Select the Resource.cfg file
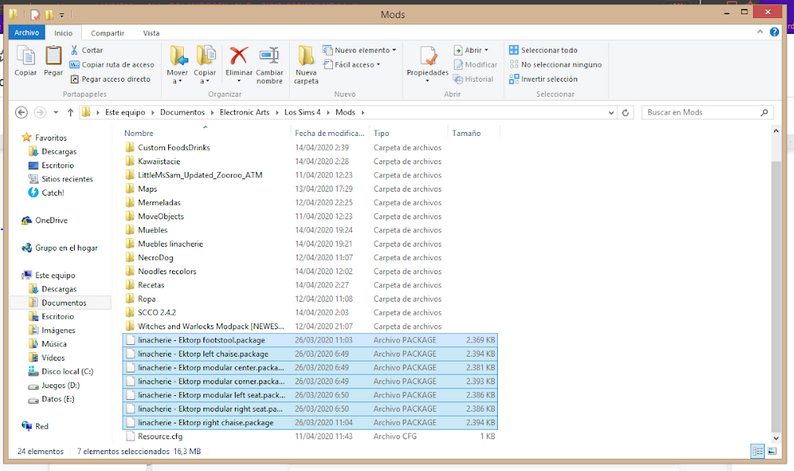The image size is (794, 471). pyautogui.click(x=160, y=436)
